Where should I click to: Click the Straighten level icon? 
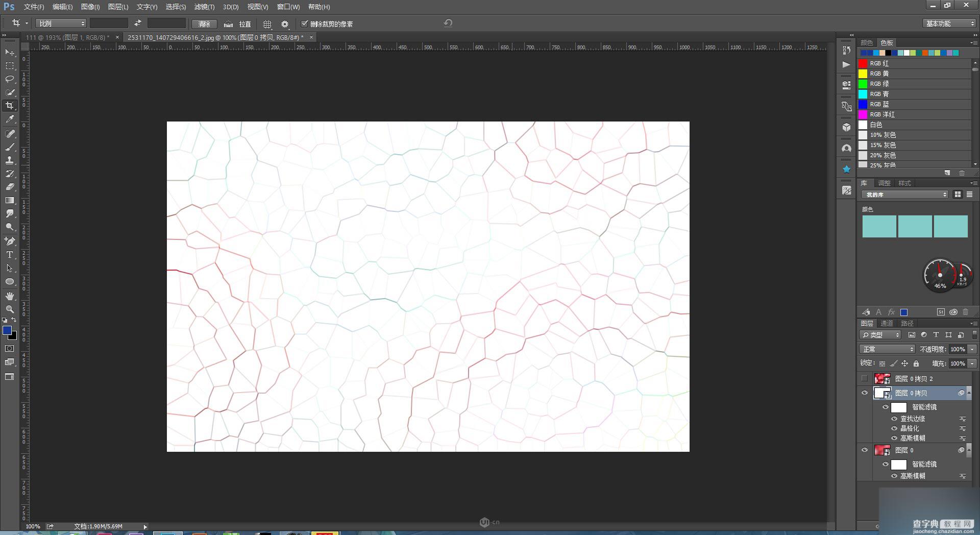click(x=229, y=24)
